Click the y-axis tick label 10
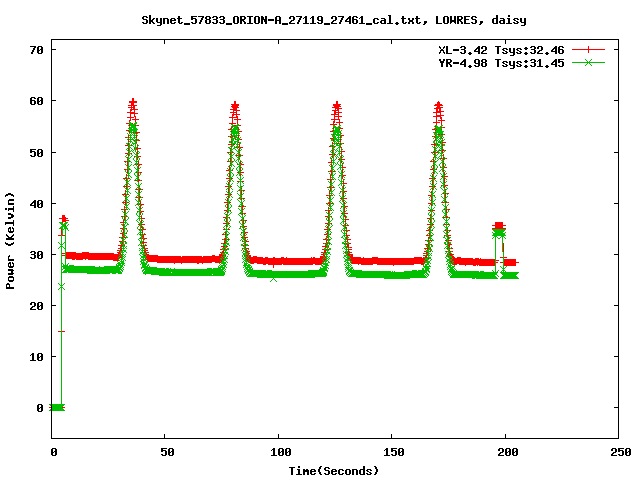This screenshot has width=640, height=480. click(36, 357)
